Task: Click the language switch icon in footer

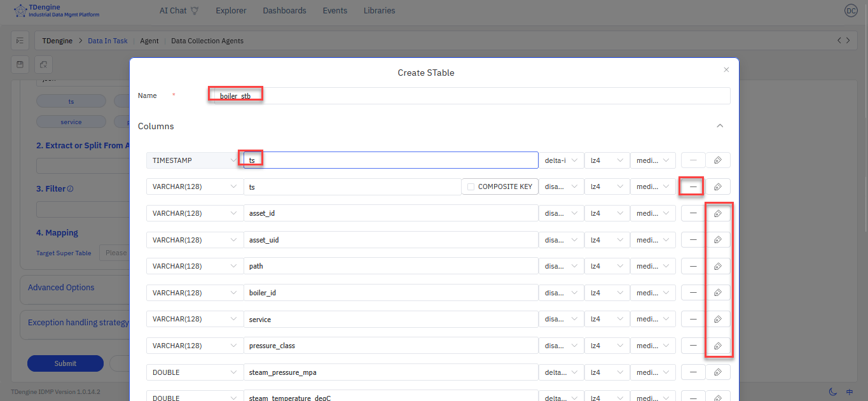Action: coord(850,392)
